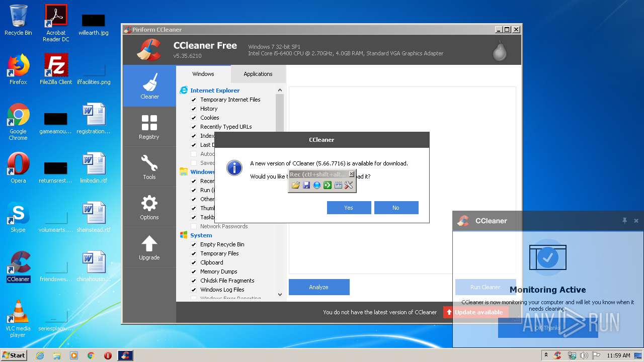Open the Tools section
This screenshot has height=362, width=644.
tap(149, 166)
